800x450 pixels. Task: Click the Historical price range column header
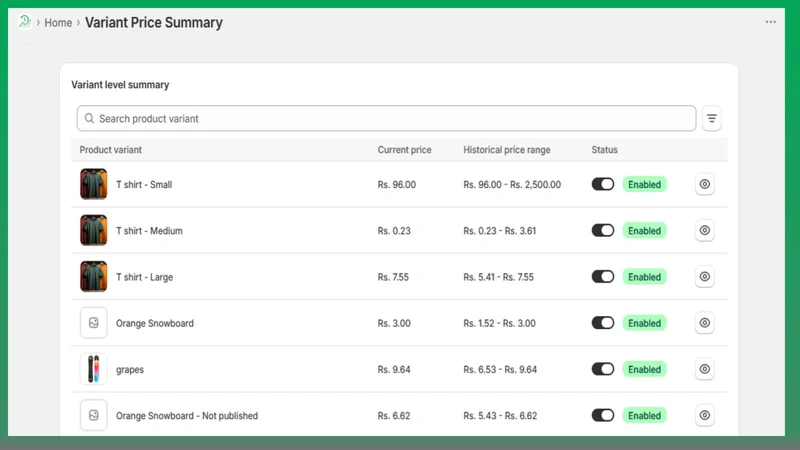pyautogui.click(x=507, y=149)
